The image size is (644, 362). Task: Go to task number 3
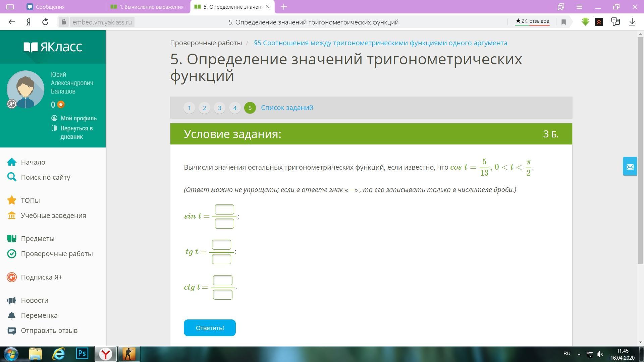pyautogui.click(x=219, y=108)
